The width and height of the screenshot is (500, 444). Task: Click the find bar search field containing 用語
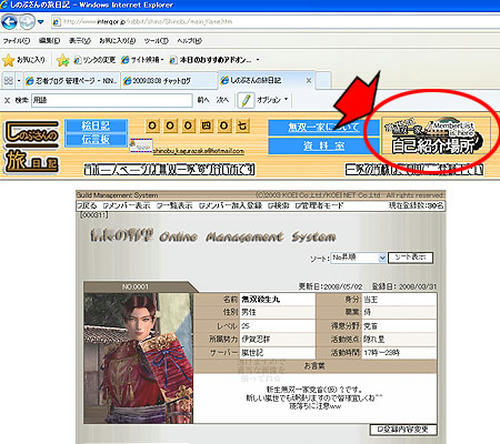(112, 100)
